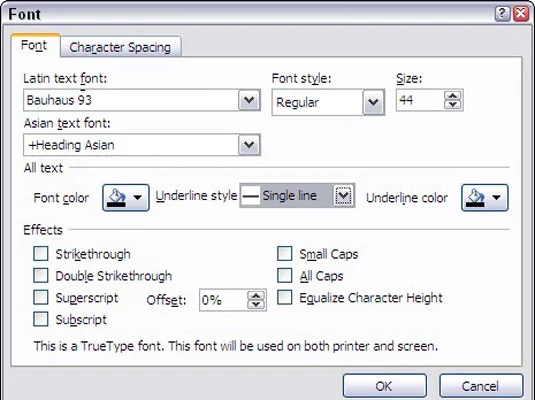Enable the Double Strikethrough checkbox
The image size is (535, 400).
41,275
